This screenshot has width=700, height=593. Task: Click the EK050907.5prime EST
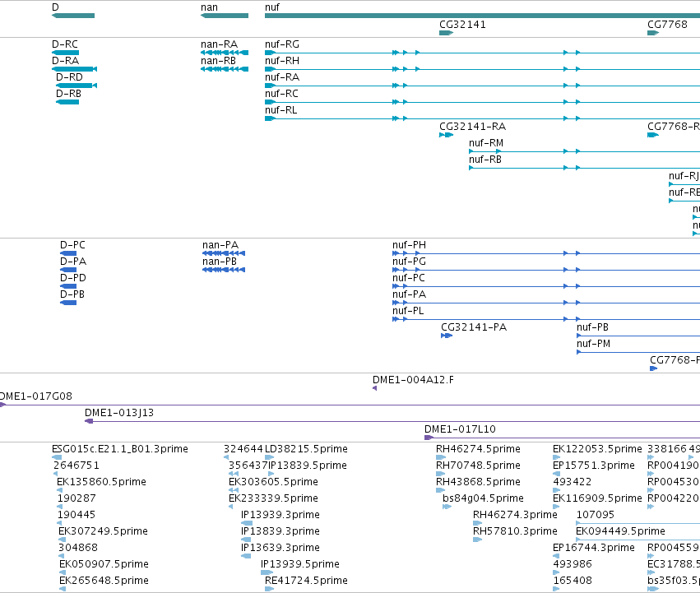pyautogui.click(x=63, y=572)
